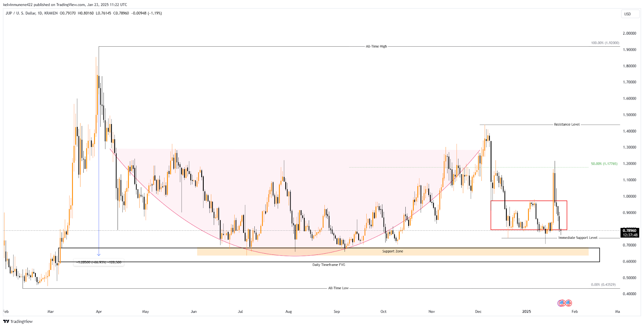Click the 2025 marker on the time axis
This screenshot has height=327, width=644.
point(526,311)
